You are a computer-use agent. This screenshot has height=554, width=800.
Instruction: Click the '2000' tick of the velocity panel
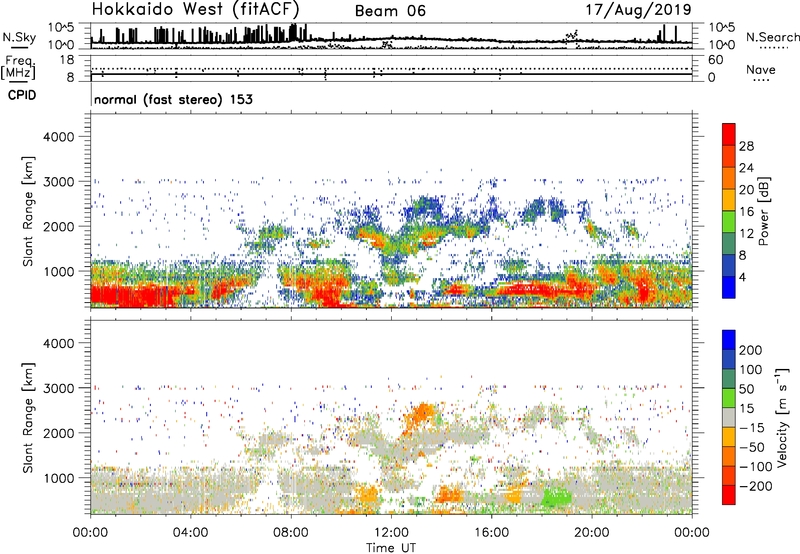pos(59,433)
